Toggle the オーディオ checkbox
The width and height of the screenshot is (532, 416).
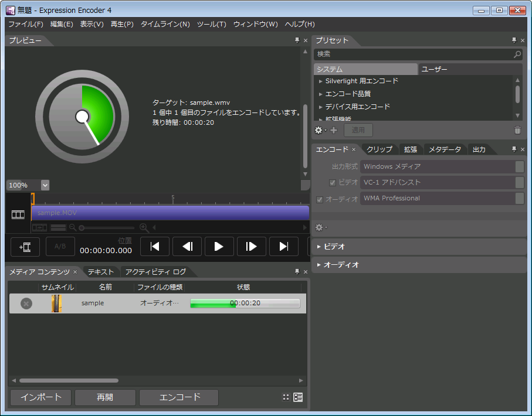tap(320, 199)
